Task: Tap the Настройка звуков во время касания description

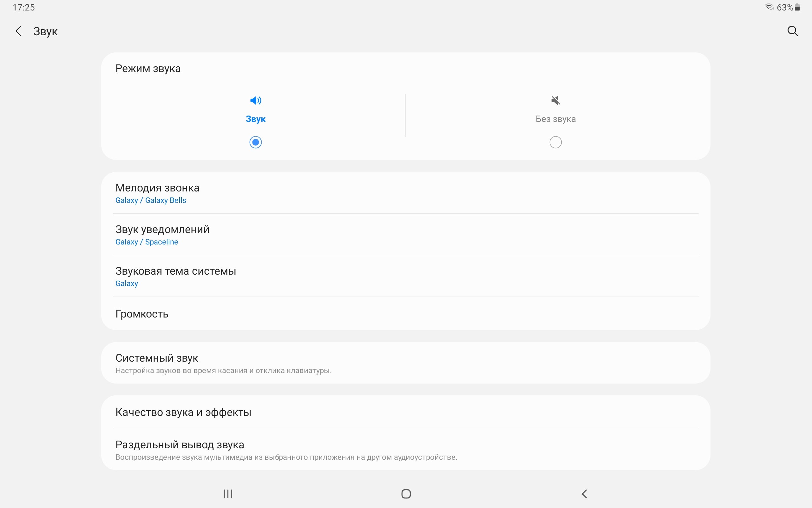Action: pyautogui.click(x=224, y=371)
